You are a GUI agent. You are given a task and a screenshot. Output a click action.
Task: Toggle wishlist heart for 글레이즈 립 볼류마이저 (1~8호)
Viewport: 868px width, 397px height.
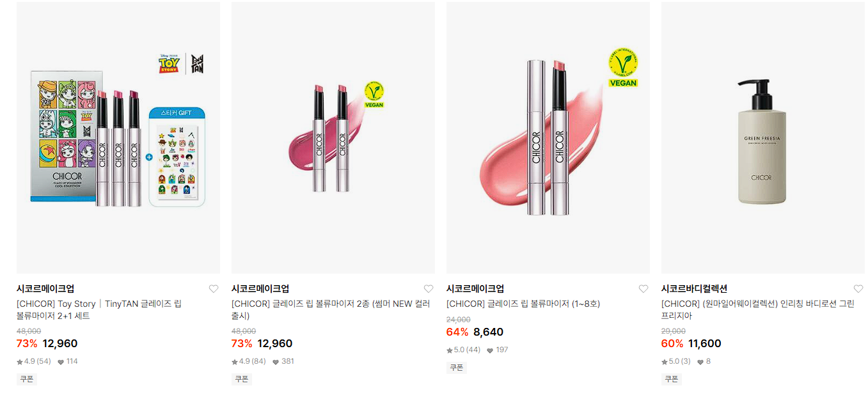click(x=643, y=289)
